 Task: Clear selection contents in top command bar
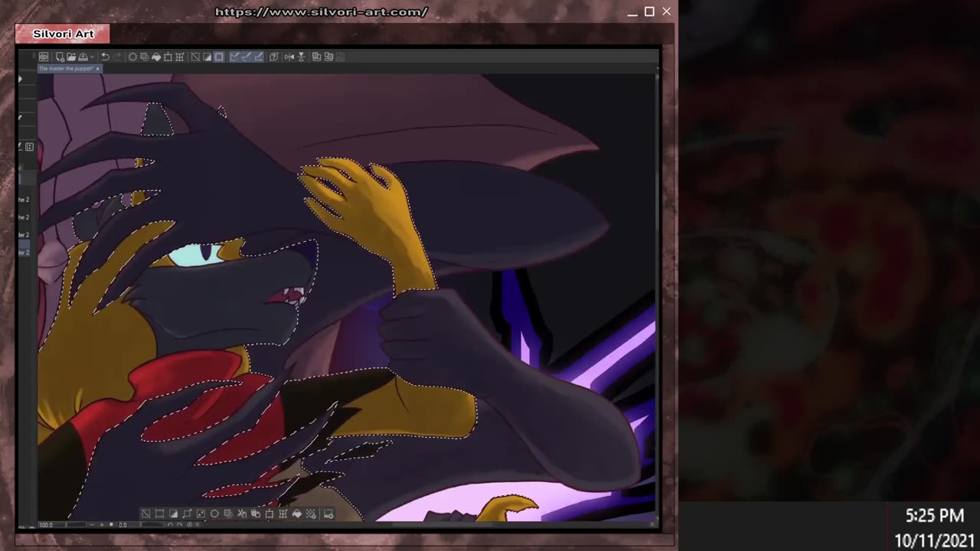tap(132, 57)
